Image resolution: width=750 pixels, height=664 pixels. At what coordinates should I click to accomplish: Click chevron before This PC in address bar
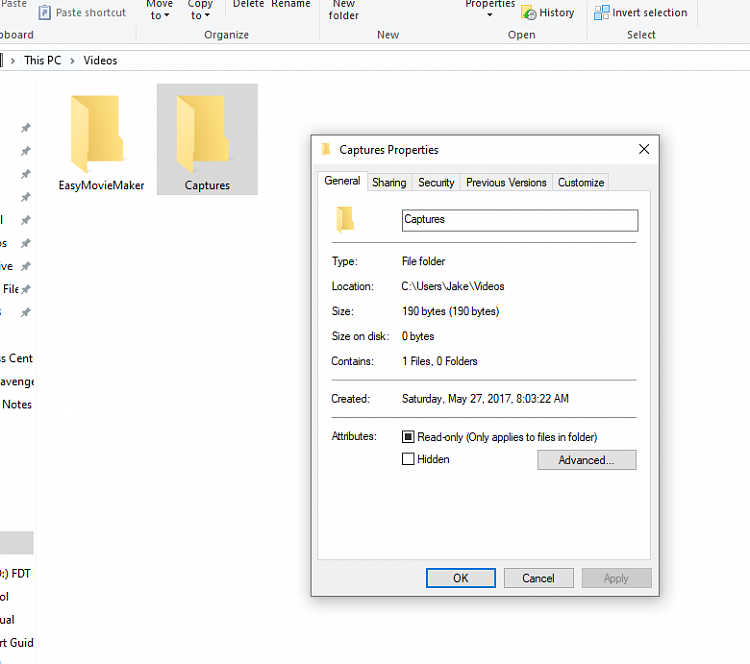pyautogui.click(x=13, y=61)
